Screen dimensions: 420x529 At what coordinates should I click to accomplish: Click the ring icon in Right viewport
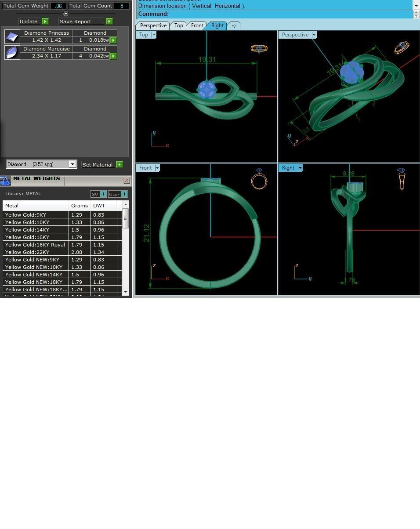click(x=401, y=179)
